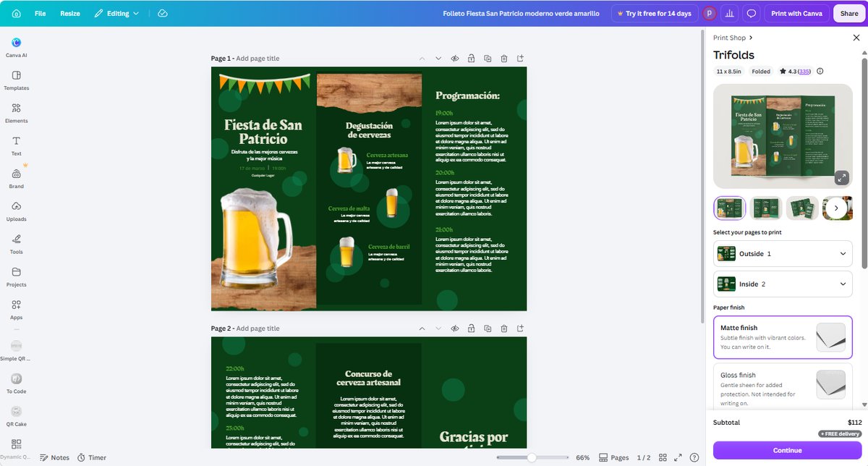Open the 335 reviews link
The width and height of the screenshot is (868, 466).
[804, 72]
